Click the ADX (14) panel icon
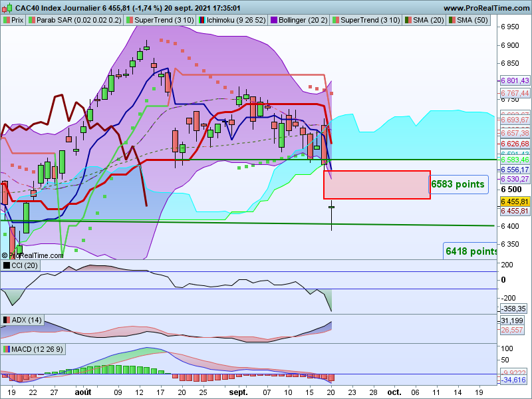Image resolution: width=532 pixels, height=399 pixels. click(7, 320)
